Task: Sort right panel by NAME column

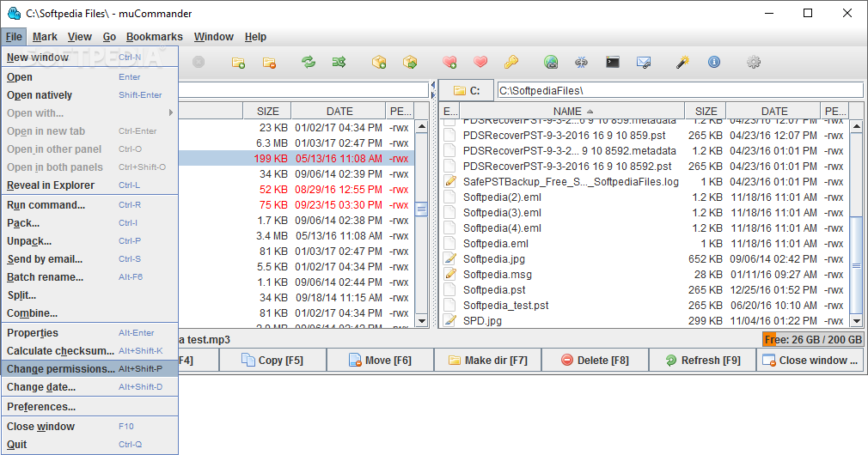Action: point(572,111)
